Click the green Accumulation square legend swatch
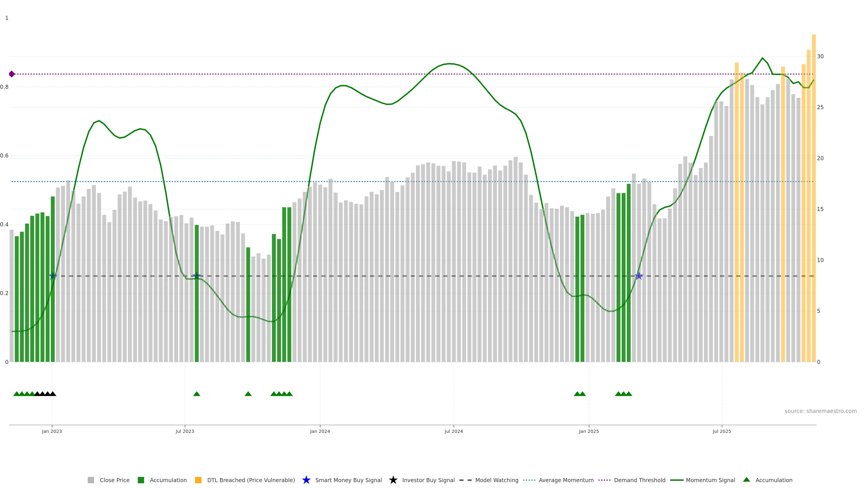 point(141,480)
